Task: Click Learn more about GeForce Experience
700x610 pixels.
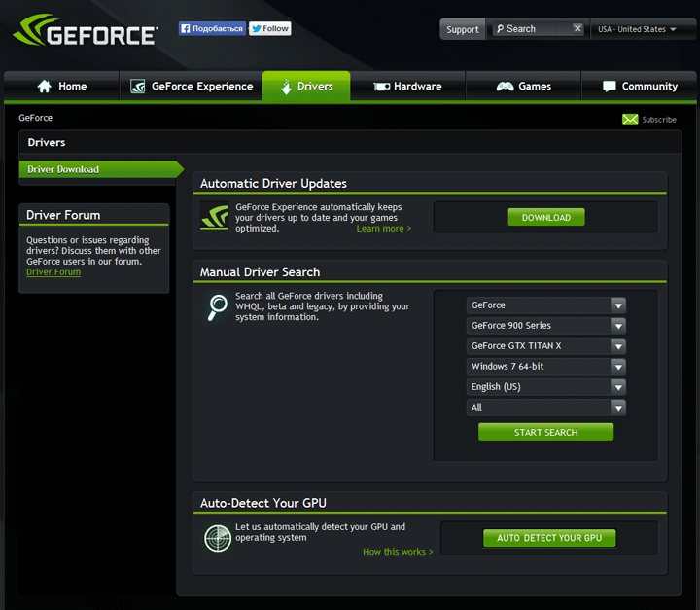Action: [x=383, y=229]
